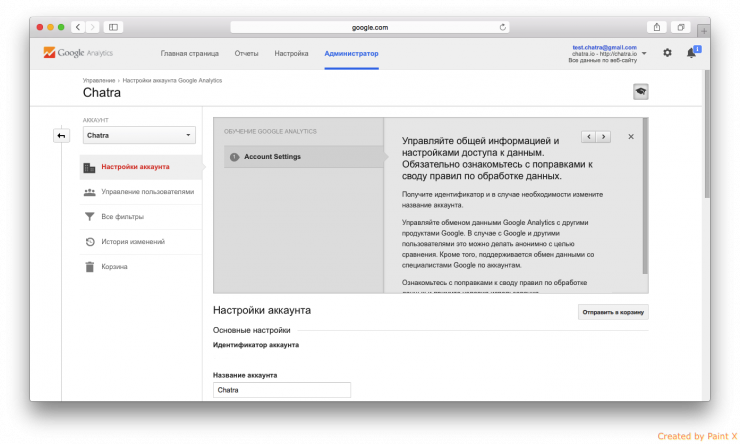This screenshot has width=740, height=444.
Task: Select Настройки аккаунта in sidebar
Action: 141,167
